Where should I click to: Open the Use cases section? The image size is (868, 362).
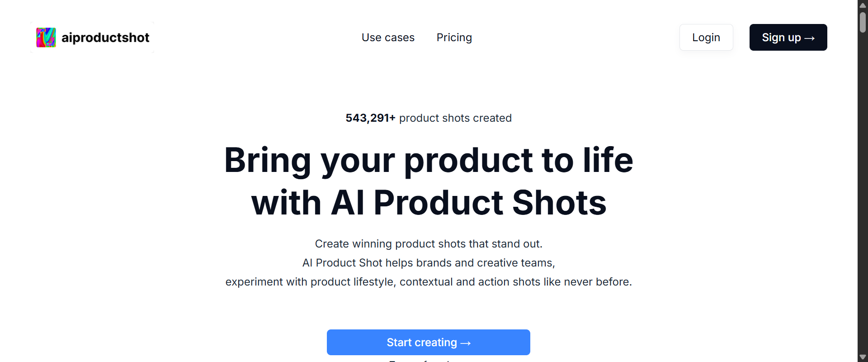[388, 38]
